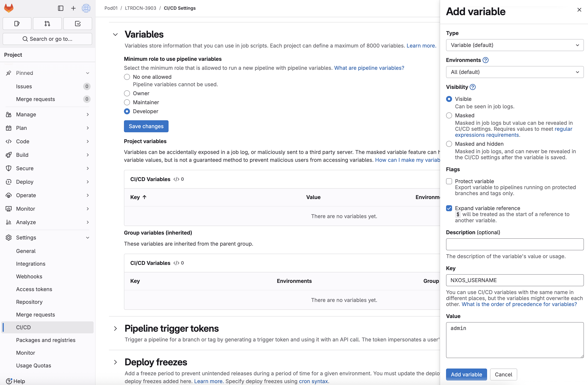Expand Pipeline trigger tokens section

point(115,329)
